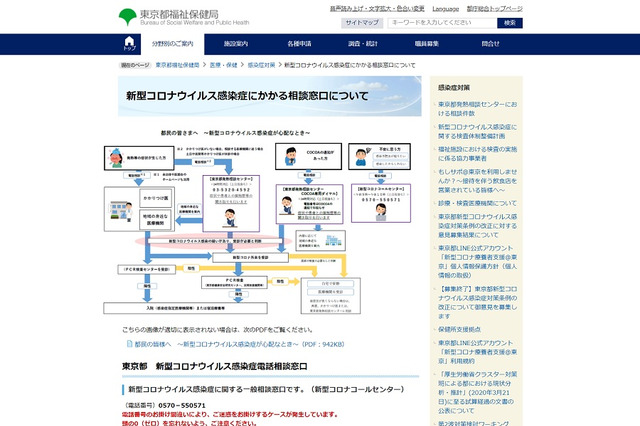Image resolution: width=640 pixels, height=426 pixels.
Task: Click the red wrong-number warning text
Action: point(230,419)
